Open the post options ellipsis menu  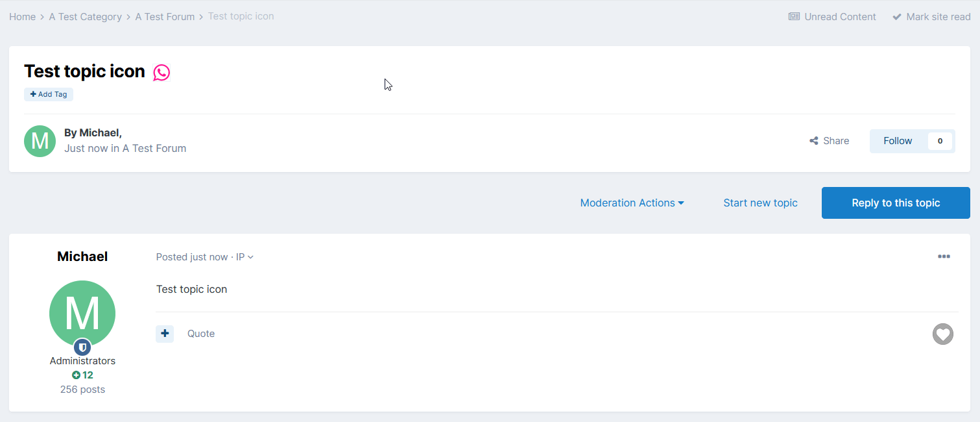click(944, 256)
